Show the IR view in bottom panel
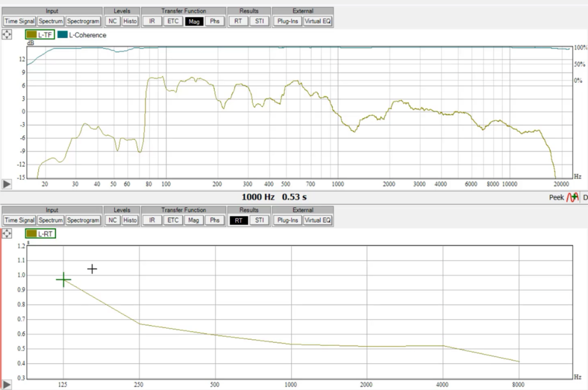Image resolution: width=588 pixels, height=390 pixels. tap(152, 221)
